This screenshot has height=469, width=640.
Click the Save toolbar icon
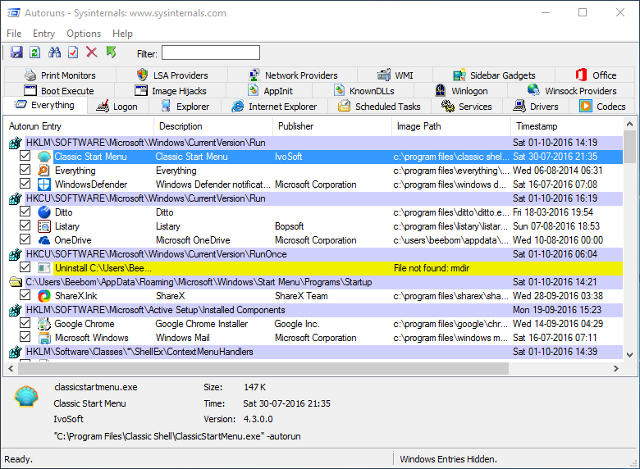pyautogui.click(x=17, y=52)
